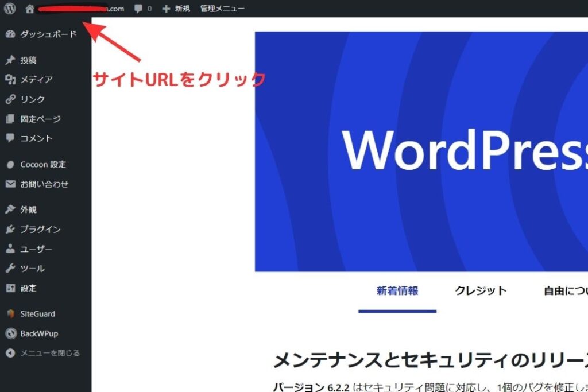The width and height of the screenshot is (588, 392).
Task: Open the プラグイン menu label
Action: click(41, 229)
